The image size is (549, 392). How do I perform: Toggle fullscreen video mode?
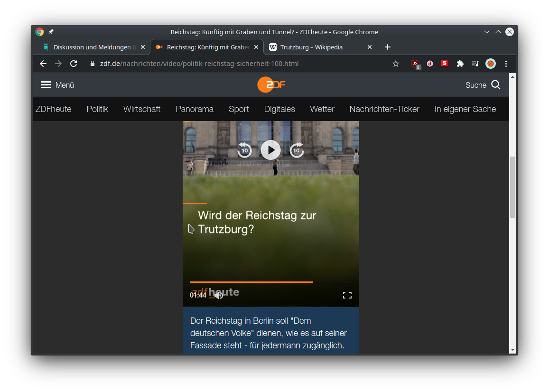347,295
